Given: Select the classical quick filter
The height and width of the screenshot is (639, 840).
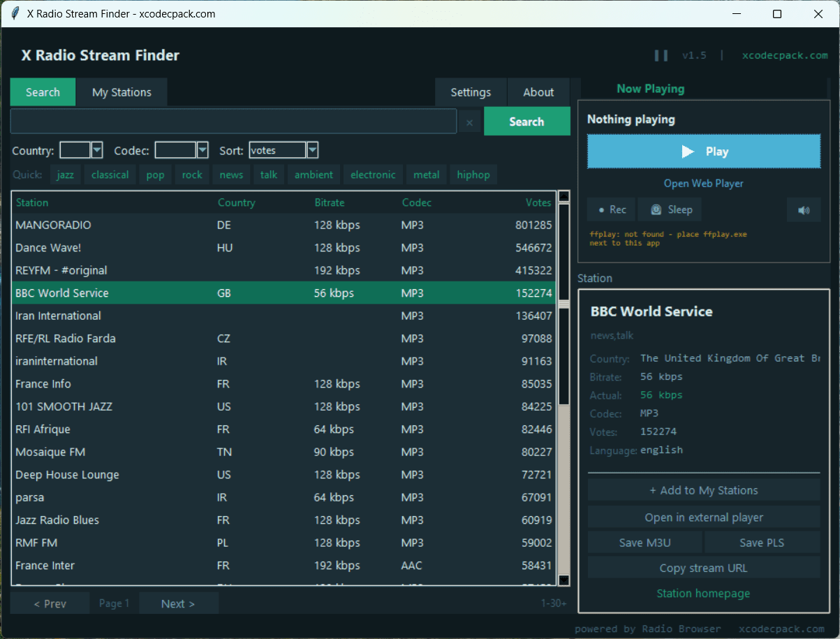Looking at the screenshot, I should 110,175.
